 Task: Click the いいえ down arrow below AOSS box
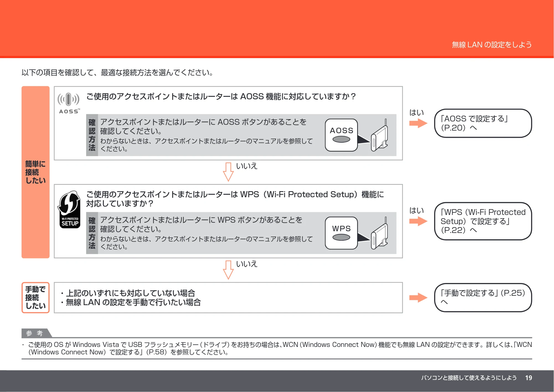coord(228,172)
